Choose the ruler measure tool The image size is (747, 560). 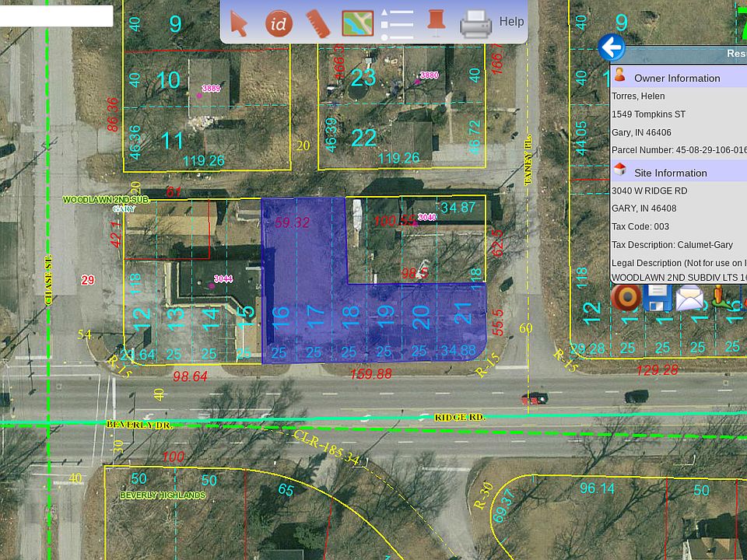click(x=317, y=23)
